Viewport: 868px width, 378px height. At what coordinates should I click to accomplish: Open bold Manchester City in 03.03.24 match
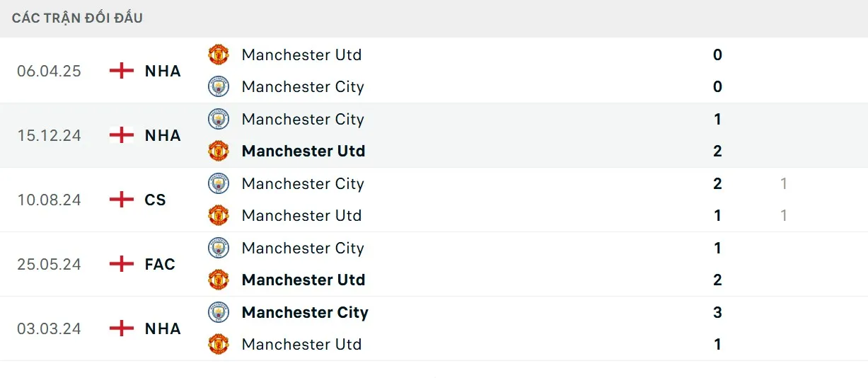tap(305, 312)
